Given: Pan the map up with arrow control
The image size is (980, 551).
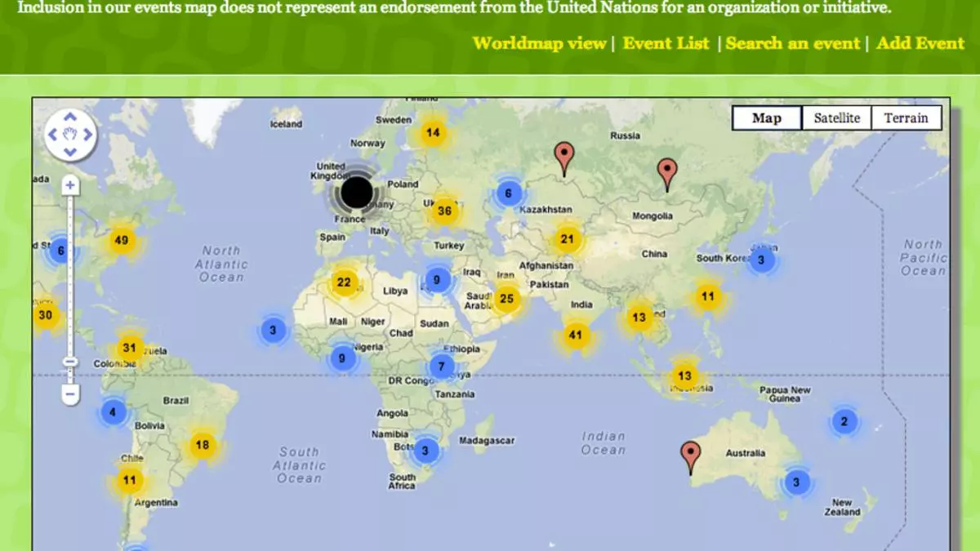Looking at the screenshot, I should pyautogui.click(x=70, y=117).
